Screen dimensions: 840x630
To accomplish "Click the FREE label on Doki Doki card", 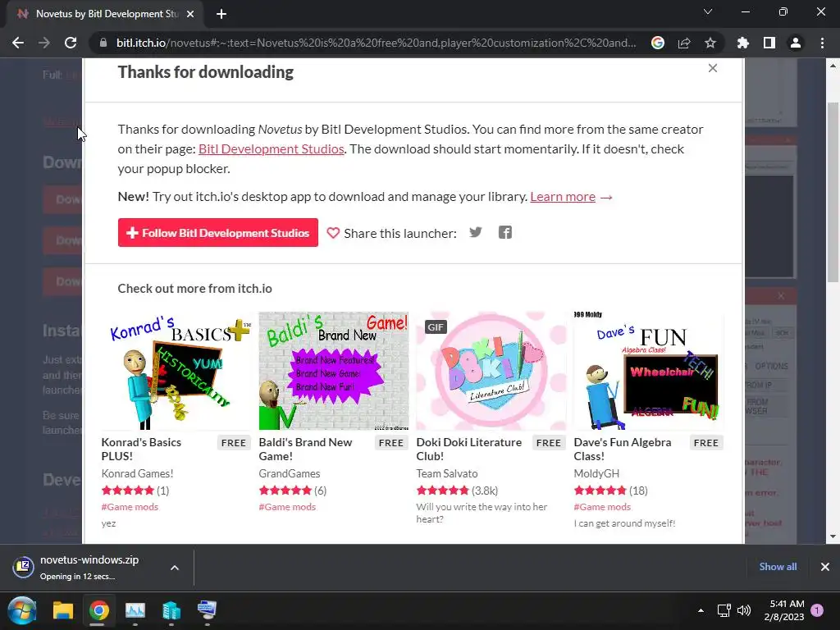I will coord(549,443).
